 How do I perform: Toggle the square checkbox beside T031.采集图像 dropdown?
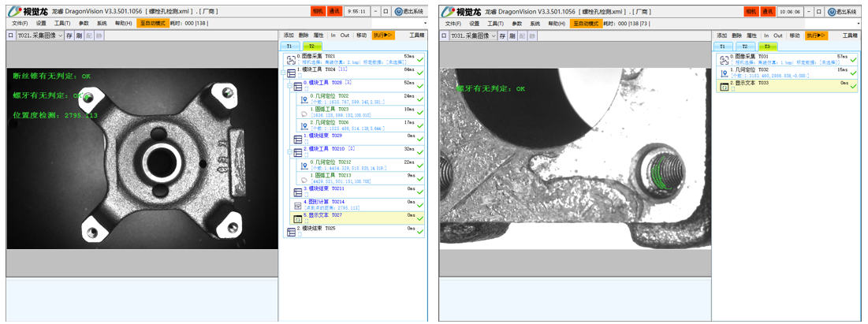point(444,35)
